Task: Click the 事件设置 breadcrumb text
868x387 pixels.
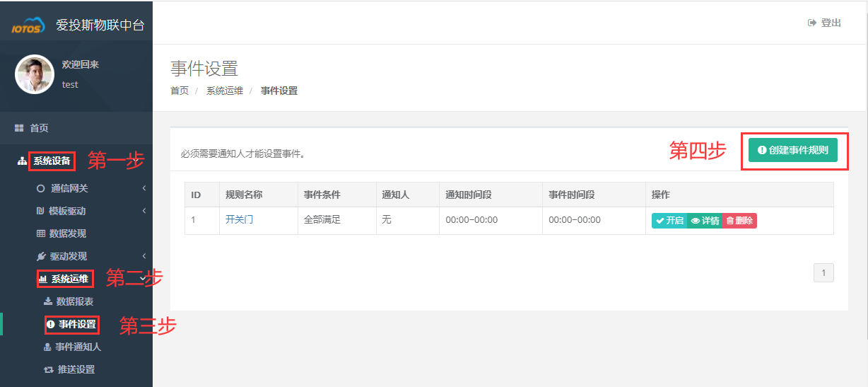Action: pyautogui.click(x=279, y=91)
